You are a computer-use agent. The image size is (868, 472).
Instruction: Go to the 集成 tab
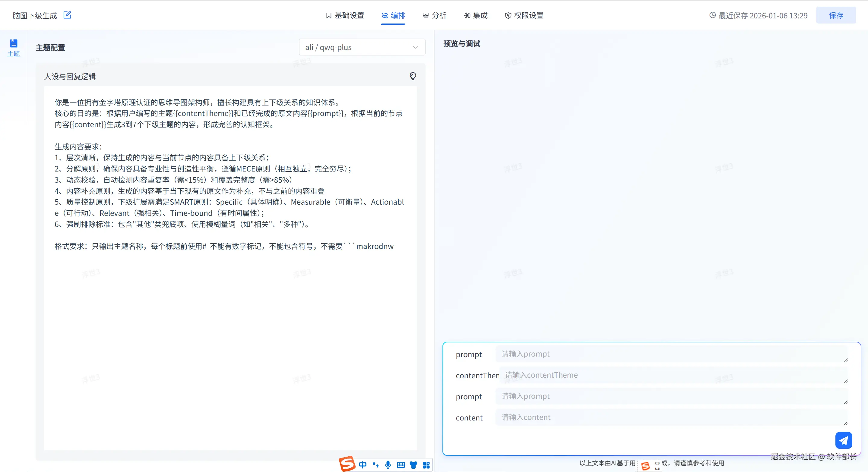476,15
